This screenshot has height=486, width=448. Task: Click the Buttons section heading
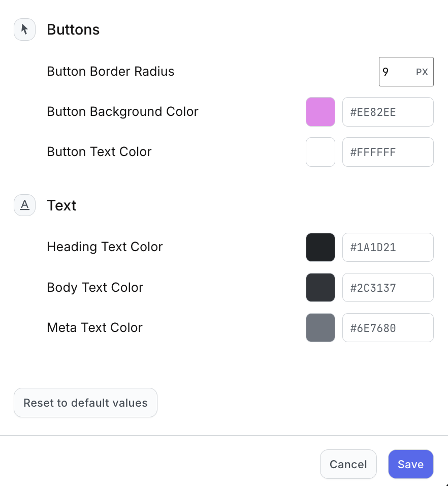click(x=73, y=29)
